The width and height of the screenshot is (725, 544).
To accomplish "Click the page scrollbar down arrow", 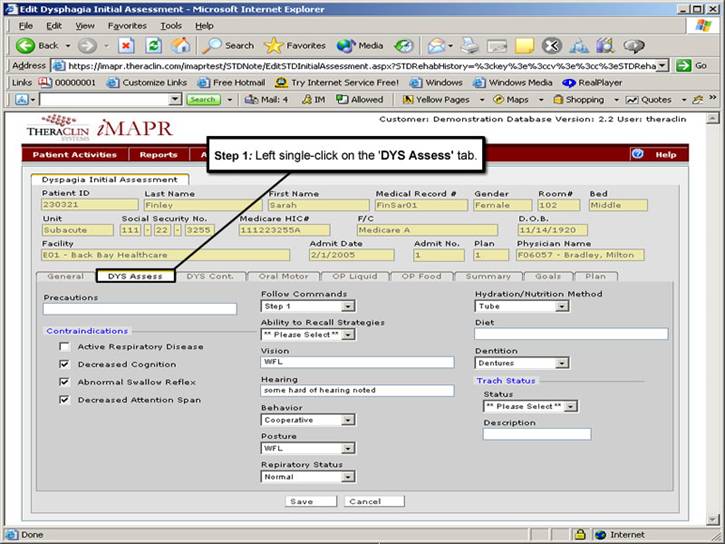I will tap(713, 520).
